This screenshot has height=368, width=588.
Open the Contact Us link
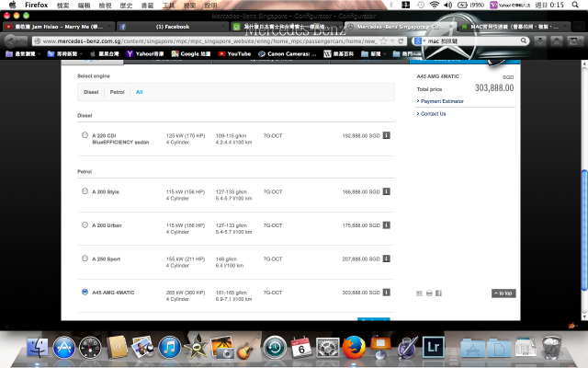click(431, 114)
